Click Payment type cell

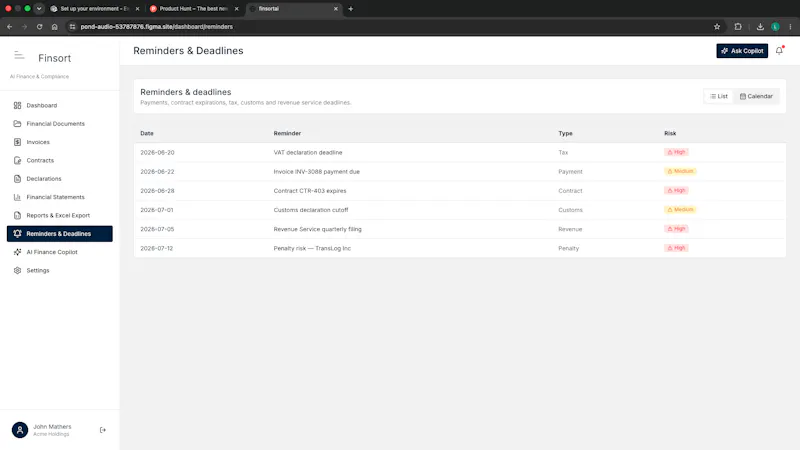pos(570,172)
